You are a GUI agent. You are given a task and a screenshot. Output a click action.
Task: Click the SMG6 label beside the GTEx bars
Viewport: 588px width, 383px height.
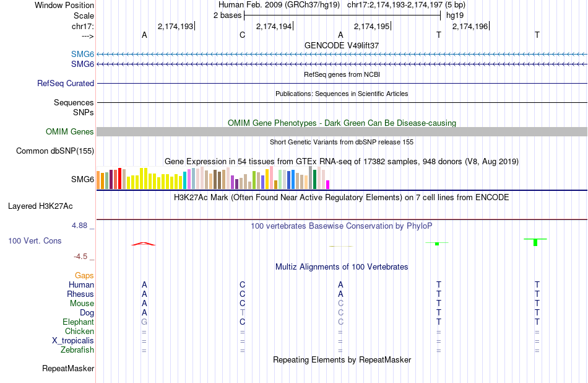82,179
